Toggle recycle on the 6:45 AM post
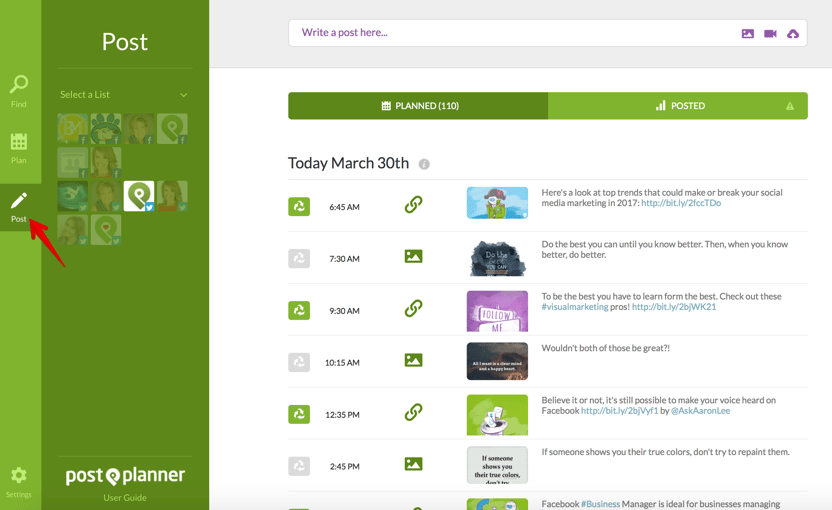 click(x=299, y=206)
